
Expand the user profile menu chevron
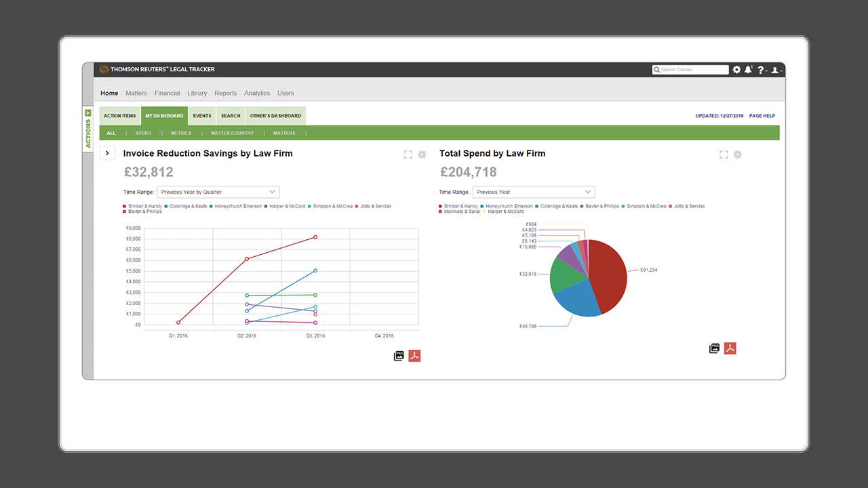pos(781,70)
